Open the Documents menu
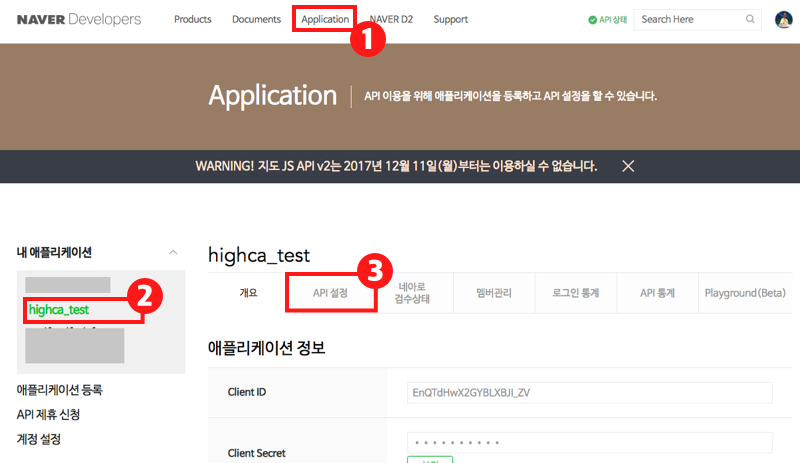 [256, 19]
